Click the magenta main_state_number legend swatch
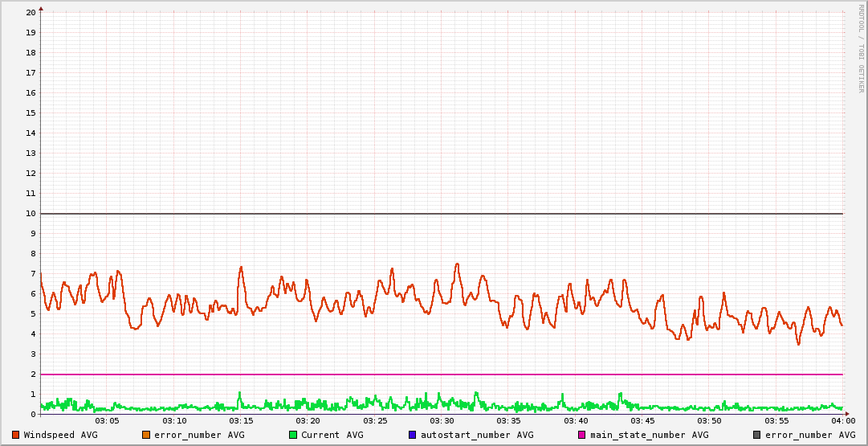868x446 pixels. click(x=582, y=435)
